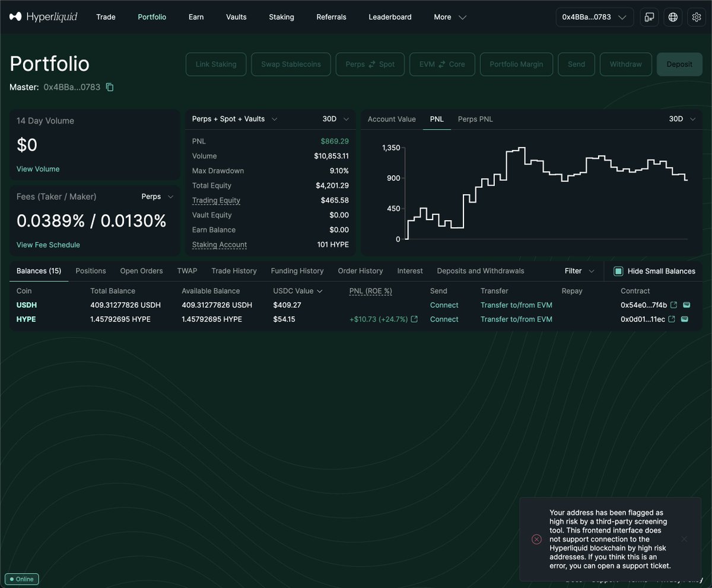This screenshot has height=588, width=712.
Task: Open the USDH contract external link icon
Action: [x=672, y=305]
